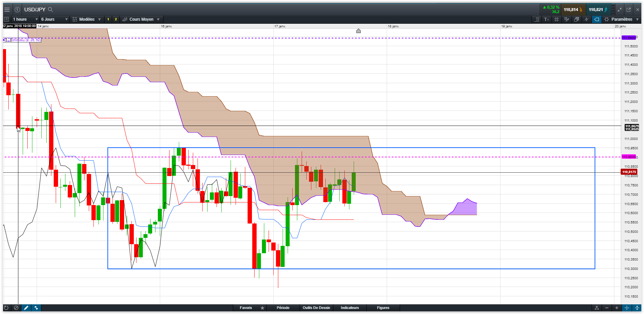Zoom in the chart with the plus button
Image resolution: width=644 pixels, height=314 pixels.
pos(617,308)
